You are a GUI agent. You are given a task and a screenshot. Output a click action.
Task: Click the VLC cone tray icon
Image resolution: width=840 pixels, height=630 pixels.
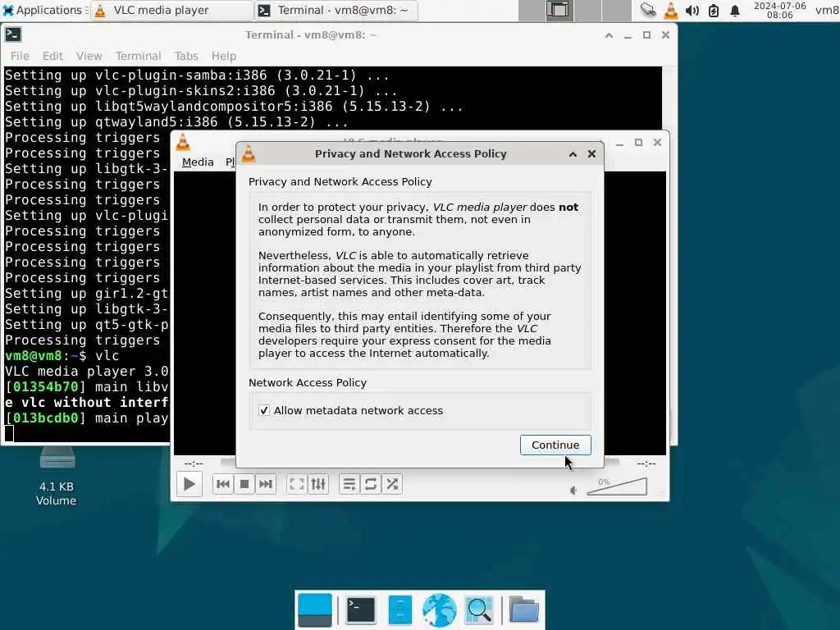[x=670, y=10]
